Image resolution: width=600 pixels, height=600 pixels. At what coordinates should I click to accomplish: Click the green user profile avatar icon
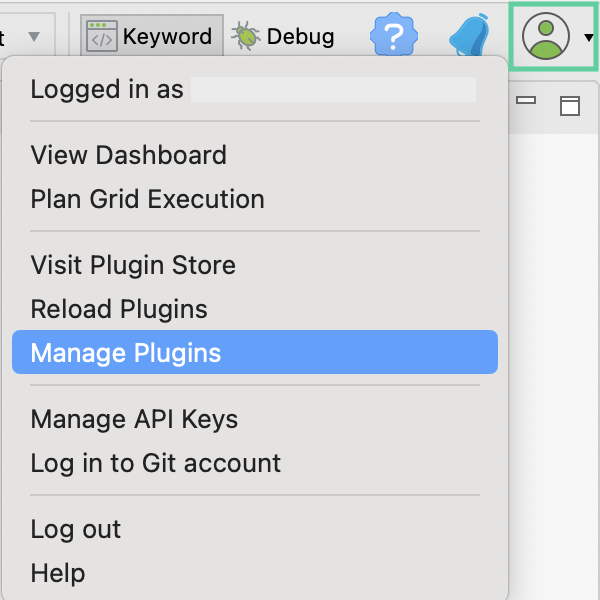tap(545, 37)
